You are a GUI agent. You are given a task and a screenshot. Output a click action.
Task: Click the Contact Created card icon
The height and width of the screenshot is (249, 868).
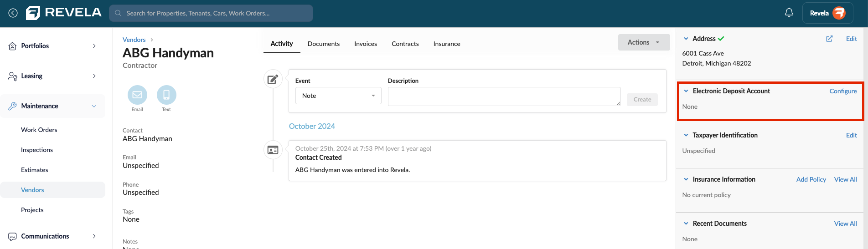pos(273,150)
